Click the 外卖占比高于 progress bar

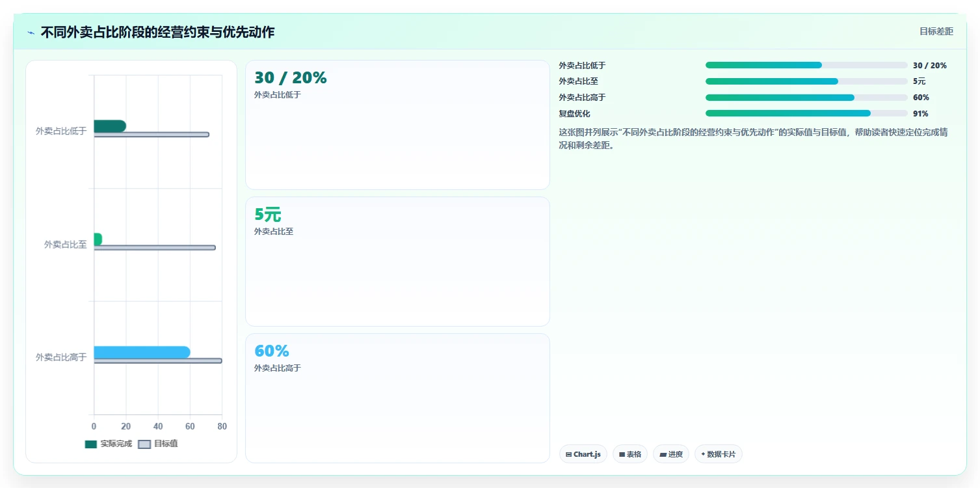(x=806, y=98)
